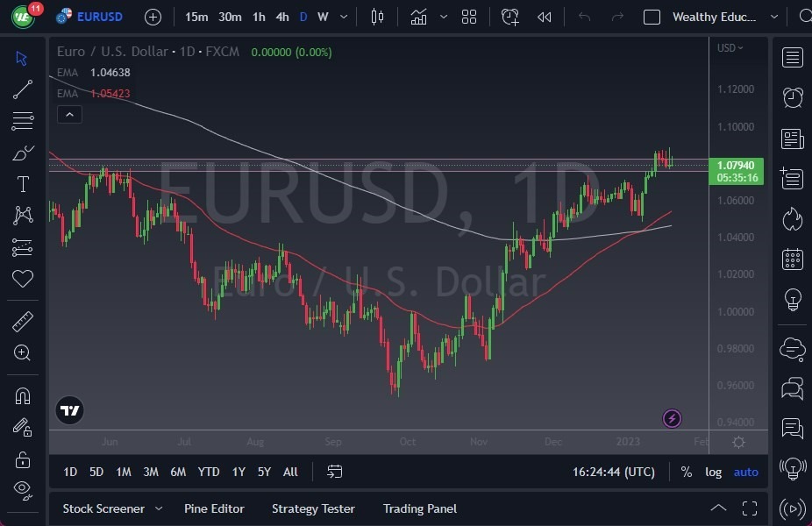Open the timeframe dropdown next to W
The image size is (812, 526).
point(342,16)
